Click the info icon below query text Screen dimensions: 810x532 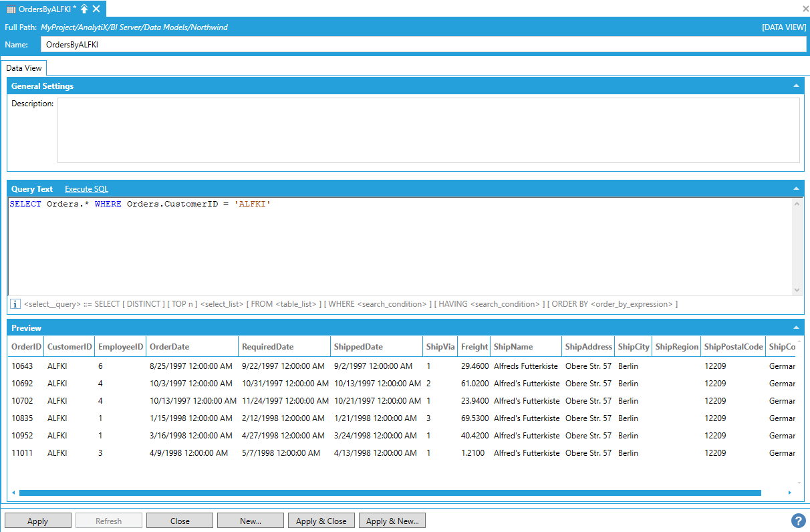point(15,304)
